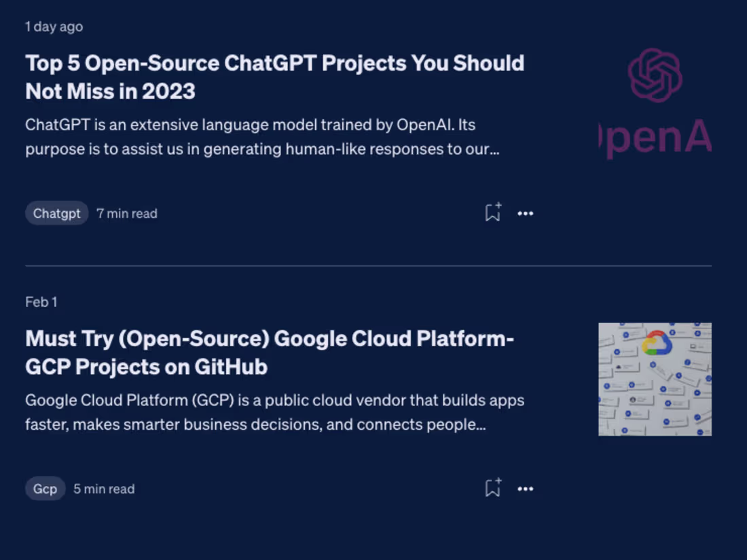Click the 'Feb 1' publish date
747x560 pixels.
[x=41, y=302]
